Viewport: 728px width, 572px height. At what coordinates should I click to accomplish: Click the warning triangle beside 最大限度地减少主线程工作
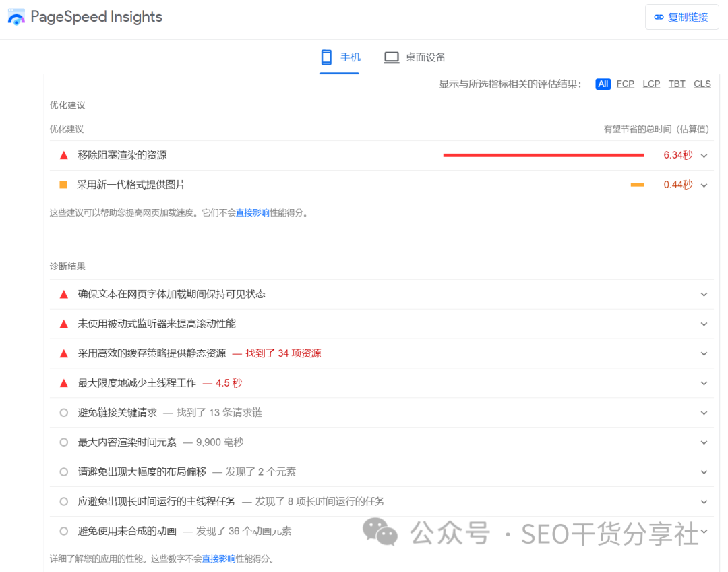point(63,383)
